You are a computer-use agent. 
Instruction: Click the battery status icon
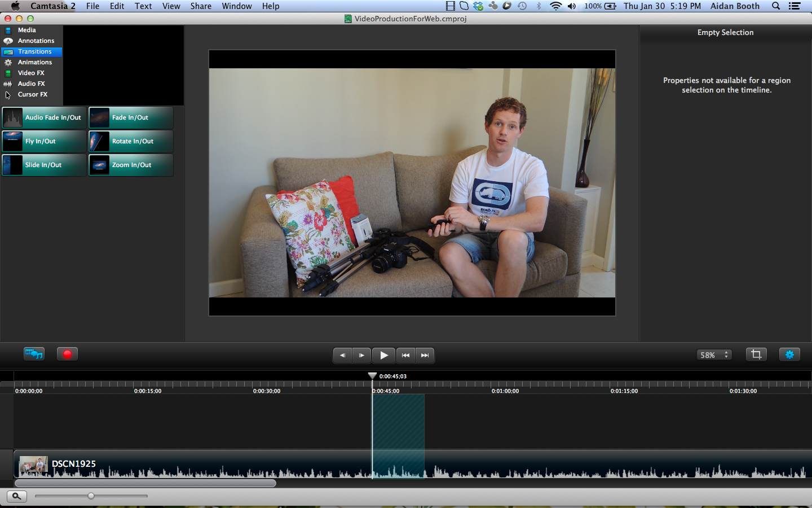pos(610,6)
